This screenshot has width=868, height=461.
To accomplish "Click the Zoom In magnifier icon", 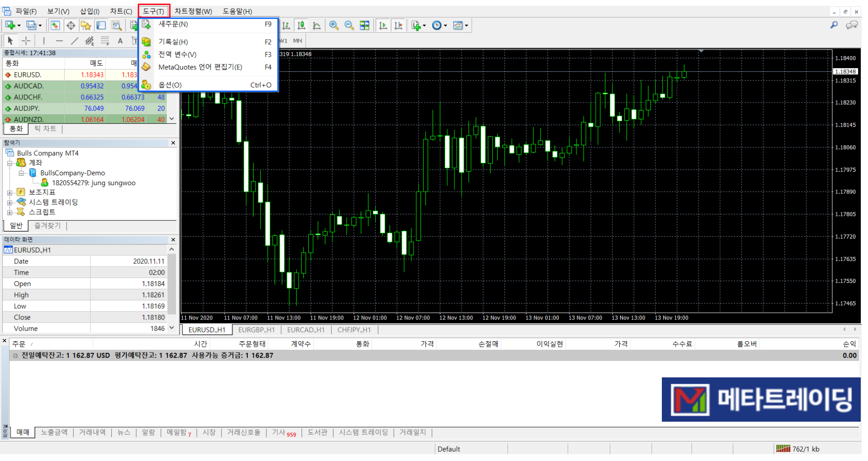I will point(334,25).
